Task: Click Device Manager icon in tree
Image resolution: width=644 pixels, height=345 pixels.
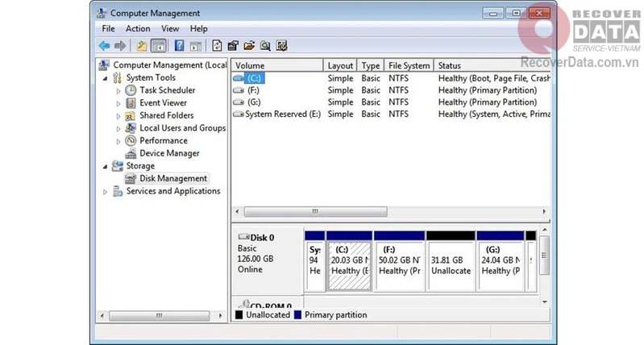Action: 131,153
